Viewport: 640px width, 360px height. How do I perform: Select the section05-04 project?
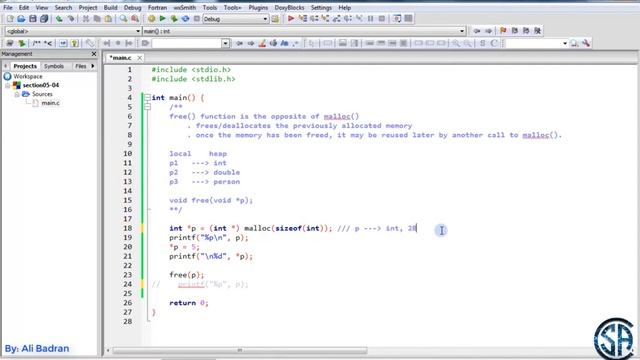pyautogui.click(x=40, y=85)
